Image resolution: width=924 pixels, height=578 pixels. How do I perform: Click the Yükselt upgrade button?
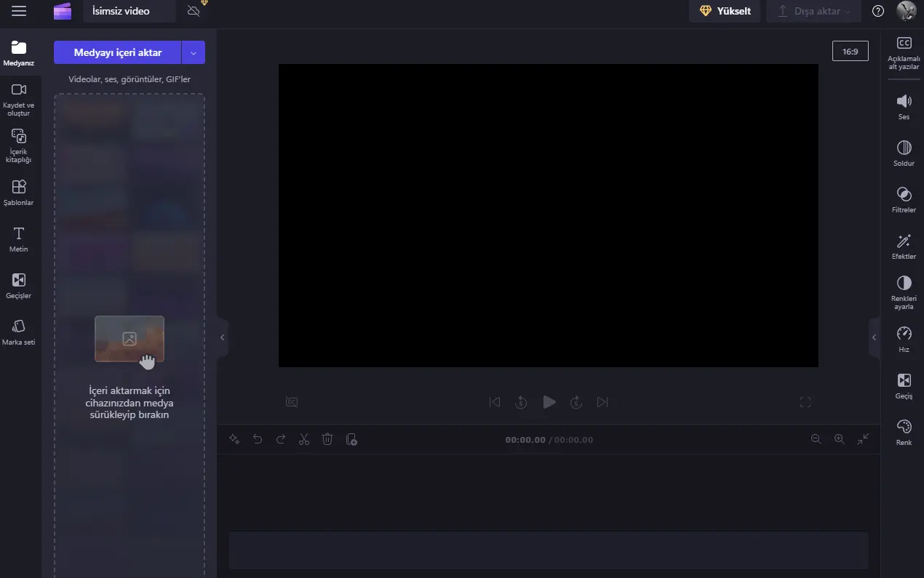(725, 11)
